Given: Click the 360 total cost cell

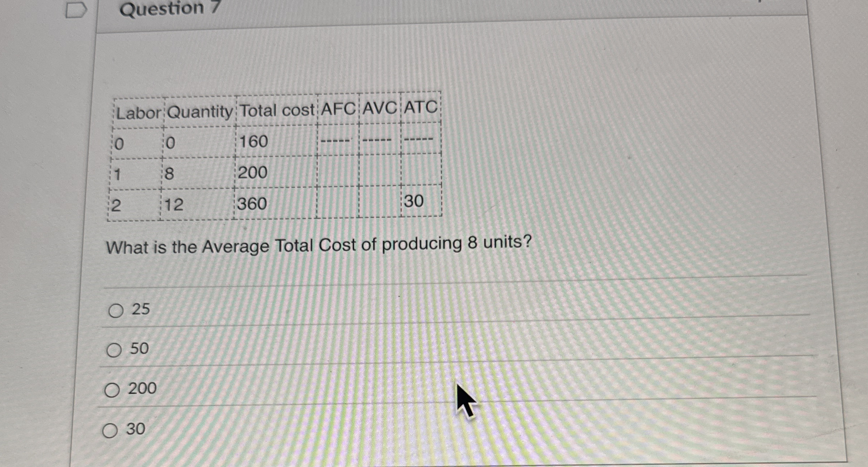Looking at the screenshot, I should tap(252, 204).
